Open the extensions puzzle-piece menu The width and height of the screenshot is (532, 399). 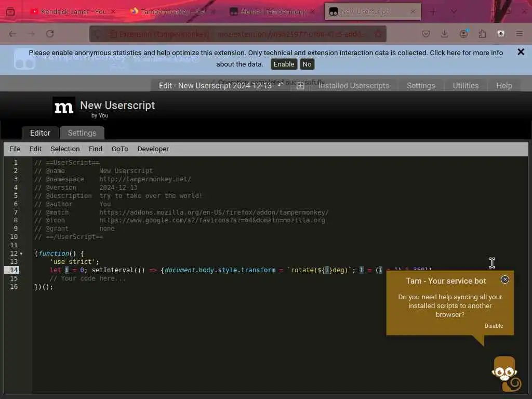pos(482,34)
